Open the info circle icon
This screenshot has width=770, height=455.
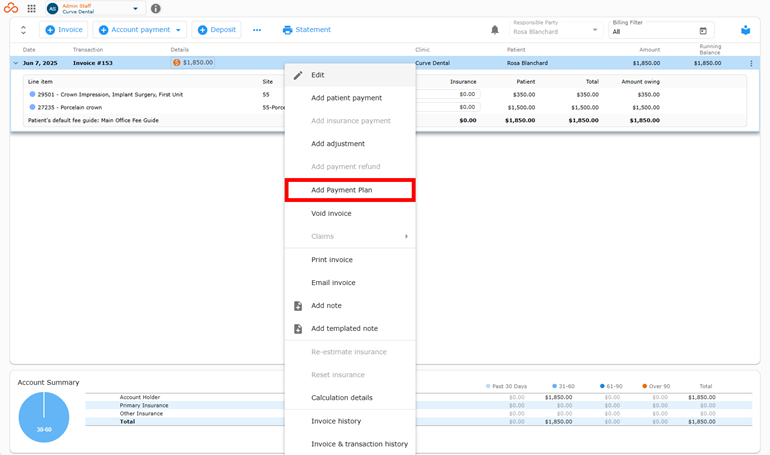[156, 8]
